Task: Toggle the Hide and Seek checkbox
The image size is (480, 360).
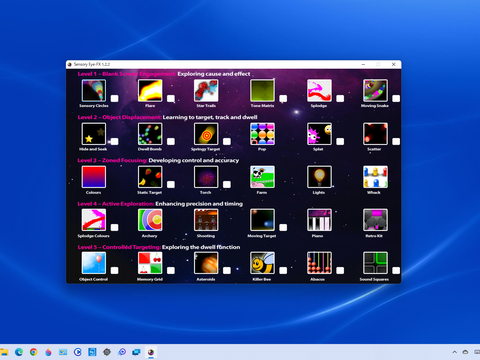Action: 114,141
